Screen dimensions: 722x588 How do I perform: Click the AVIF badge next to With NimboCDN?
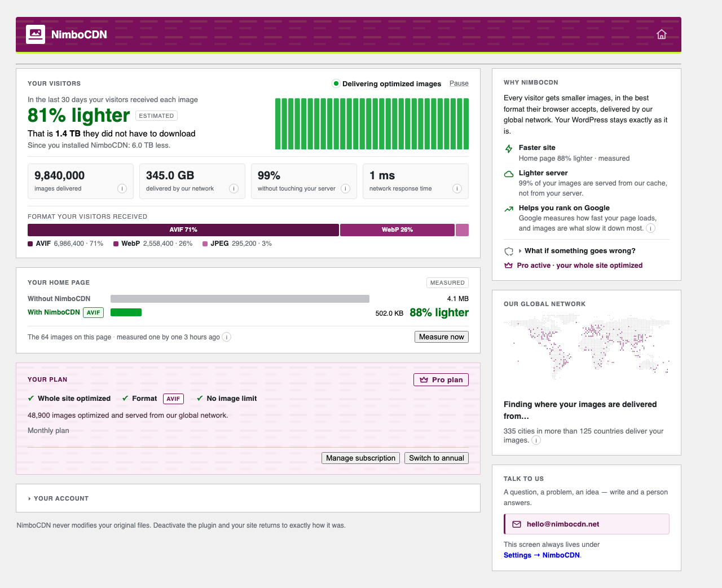(x=94, y=312)
